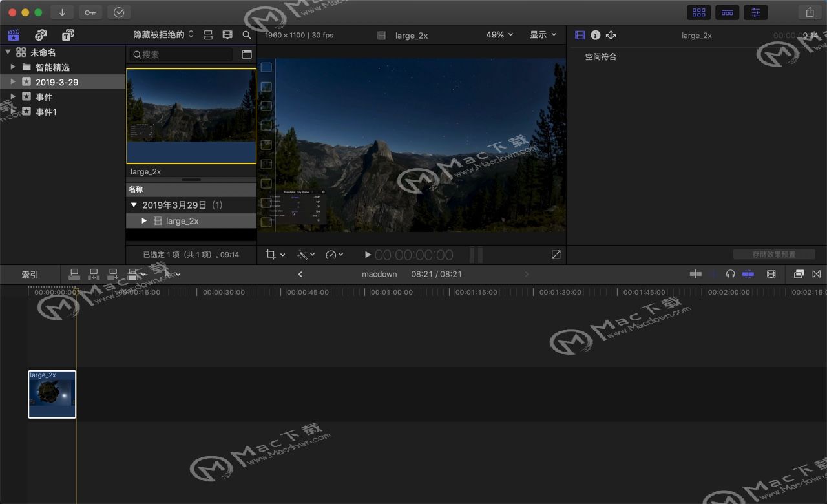Overwrite clip in storyline icon

coord(133,275)
